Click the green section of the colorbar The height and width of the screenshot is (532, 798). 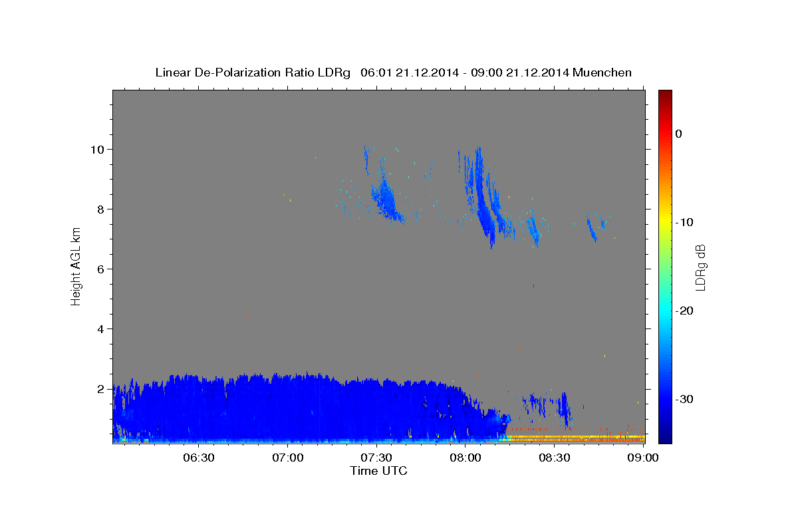(x=665, y=266)
